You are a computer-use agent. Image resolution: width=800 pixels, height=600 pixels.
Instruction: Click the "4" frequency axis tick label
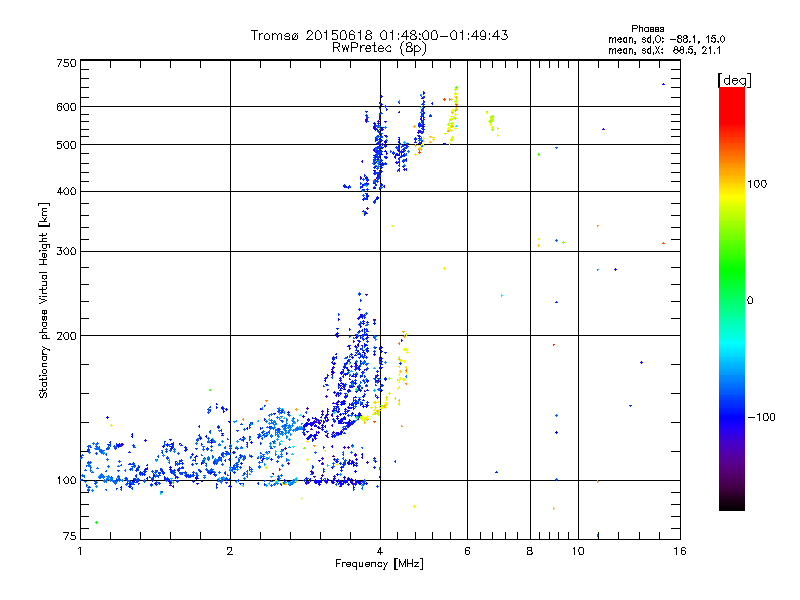(380, 551)
